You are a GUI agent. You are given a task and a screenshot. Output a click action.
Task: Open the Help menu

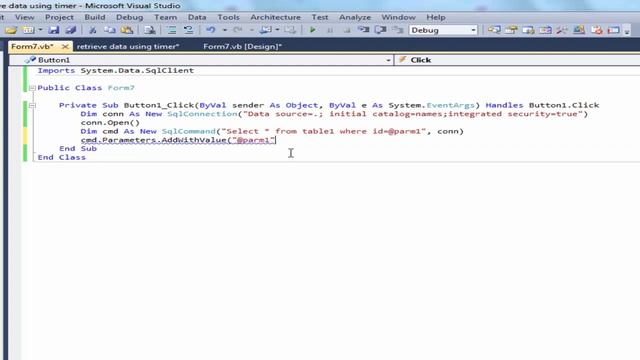click(436, 17)
